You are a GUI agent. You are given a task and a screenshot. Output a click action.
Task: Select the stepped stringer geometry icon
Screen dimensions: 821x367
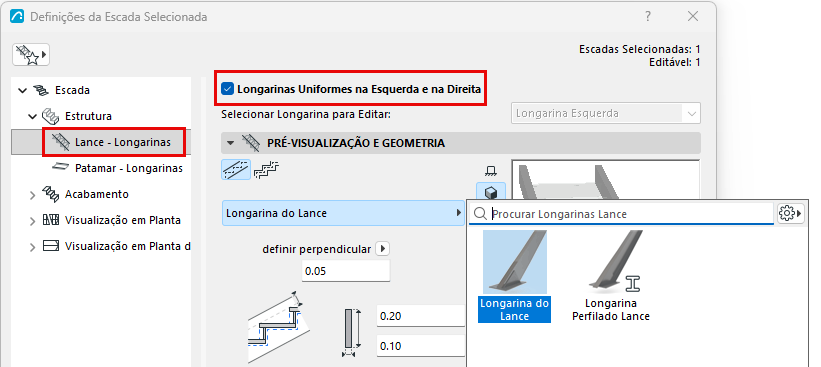coord(267,170)
